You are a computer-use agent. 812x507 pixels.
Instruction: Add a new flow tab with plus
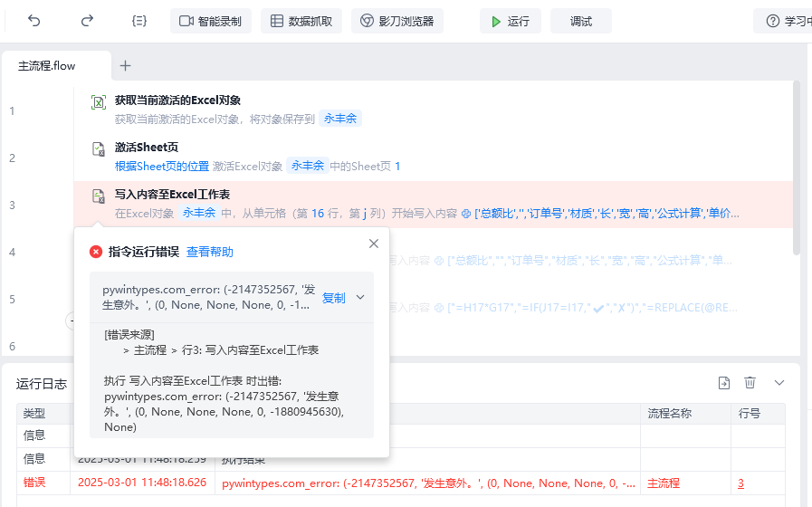(125, 66)
